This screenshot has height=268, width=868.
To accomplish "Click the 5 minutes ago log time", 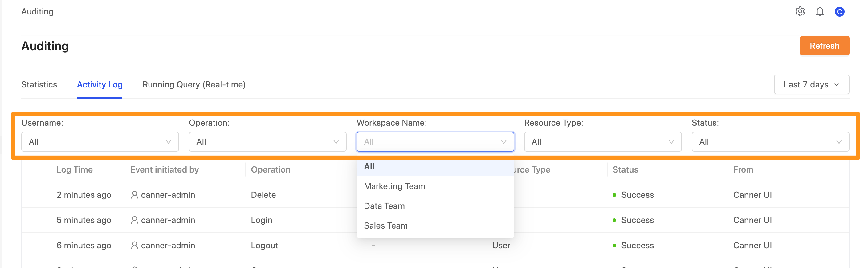I will point(84,220).
